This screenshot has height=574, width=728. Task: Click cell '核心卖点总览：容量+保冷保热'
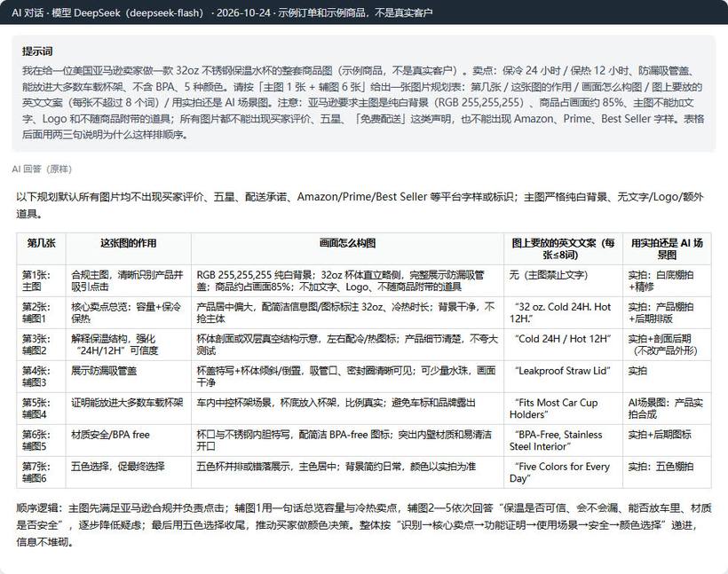pyautogui.click(x=128, y=313)
